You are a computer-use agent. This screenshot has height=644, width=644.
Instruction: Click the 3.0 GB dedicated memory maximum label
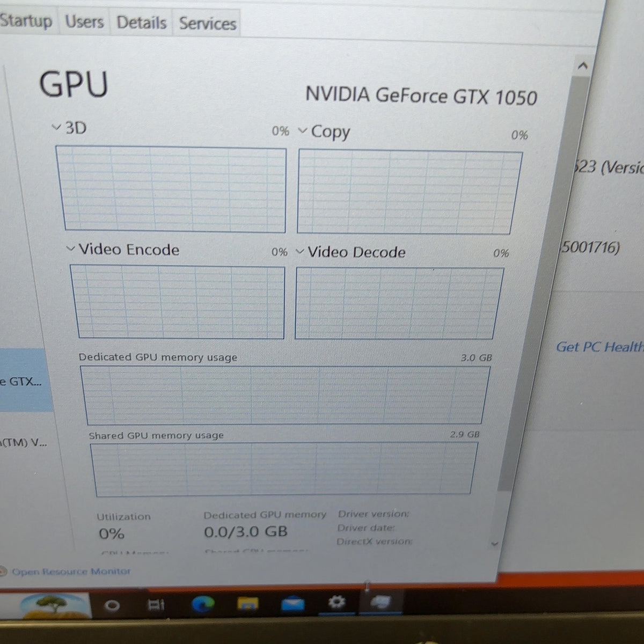(x=477, y=357)
